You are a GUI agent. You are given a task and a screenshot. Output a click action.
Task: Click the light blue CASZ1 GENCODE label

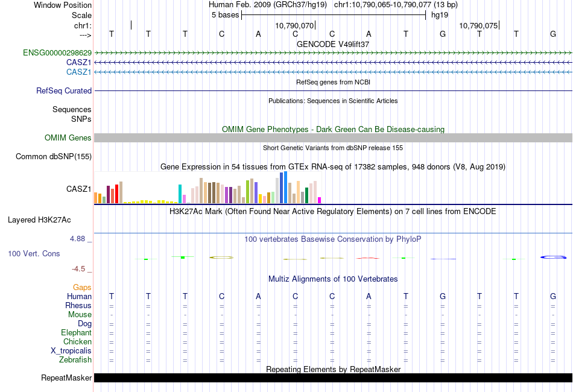pyautogui.click(x=78, y=72)
